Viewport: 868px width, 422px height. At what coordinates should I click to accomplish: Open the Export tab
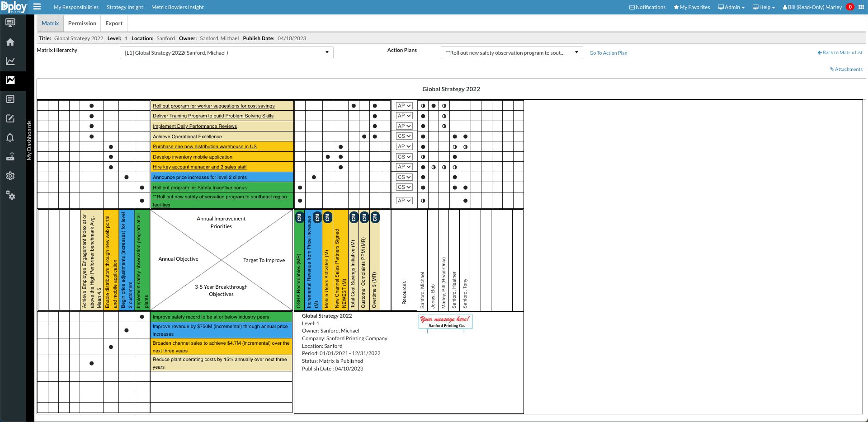click(x=114, y=23)
